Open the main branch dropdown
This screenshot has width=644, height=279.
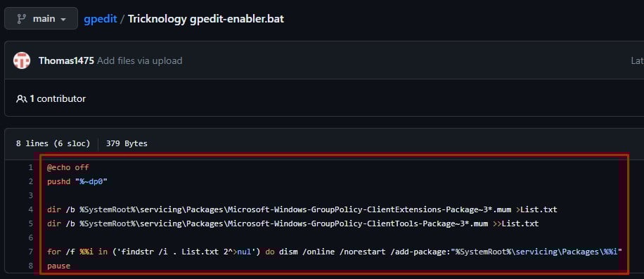[x=41, y=18]
